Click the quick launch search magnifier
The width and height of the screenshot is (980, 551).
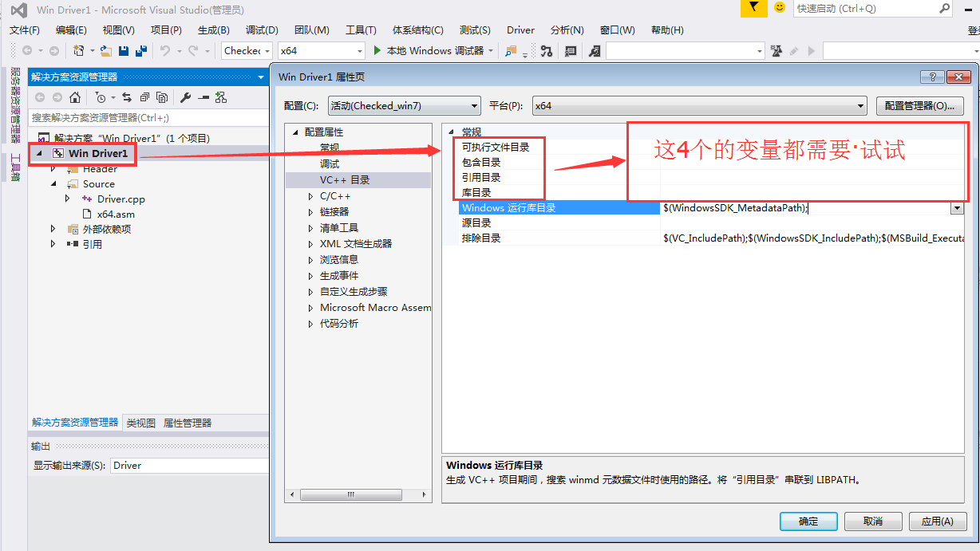coord(944,8)
